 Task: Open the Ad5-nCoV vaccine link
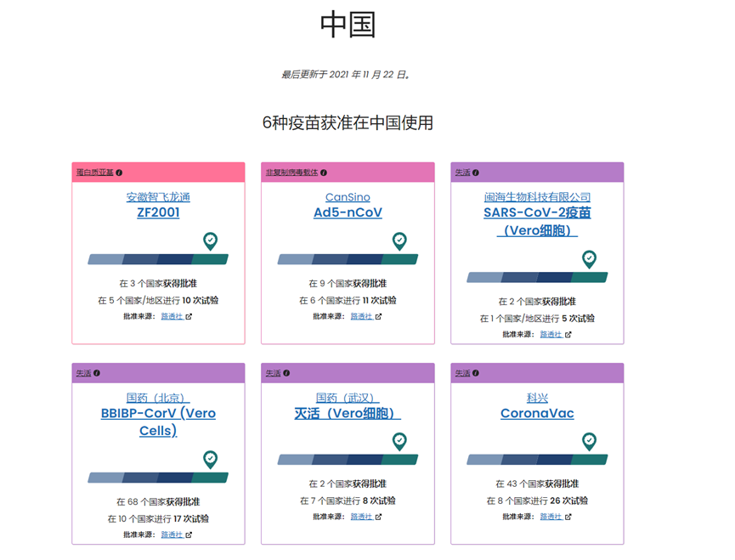point(348,212)
